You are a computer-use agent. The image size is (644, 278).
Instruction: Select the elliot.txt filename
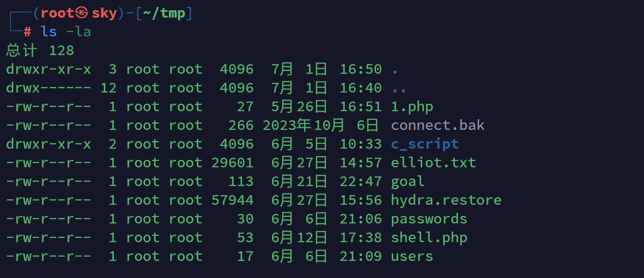point(433,163)
